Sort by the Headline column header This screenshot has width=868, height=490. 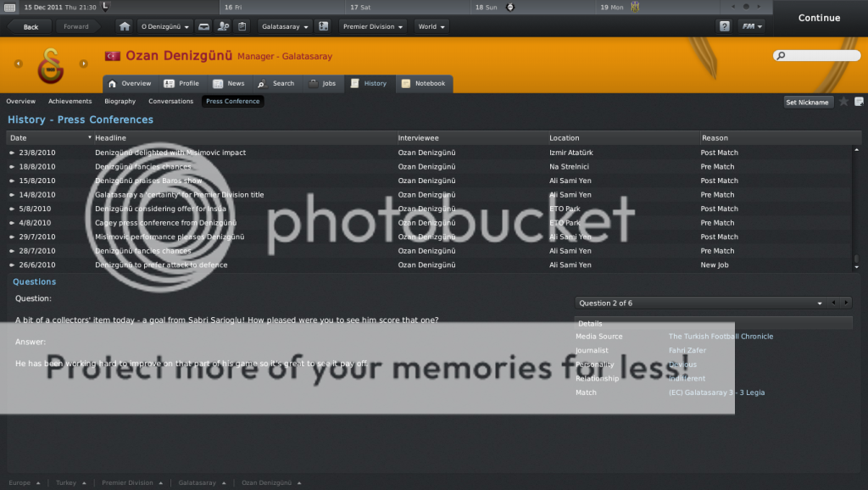(244, 138)
